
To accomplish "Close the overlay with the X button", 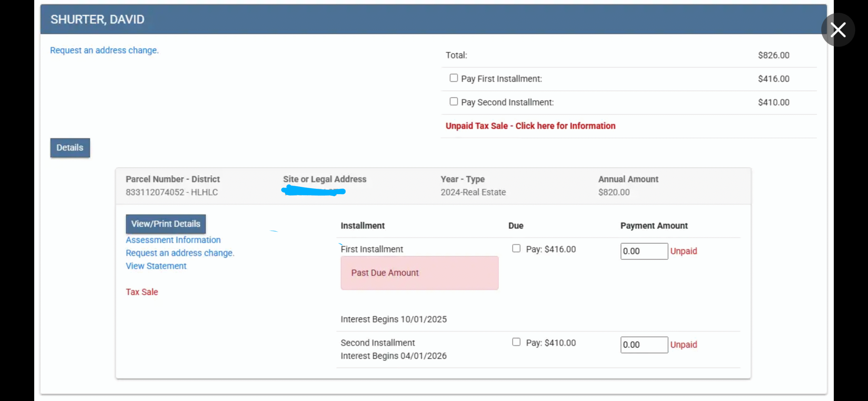I will (838, 30).
